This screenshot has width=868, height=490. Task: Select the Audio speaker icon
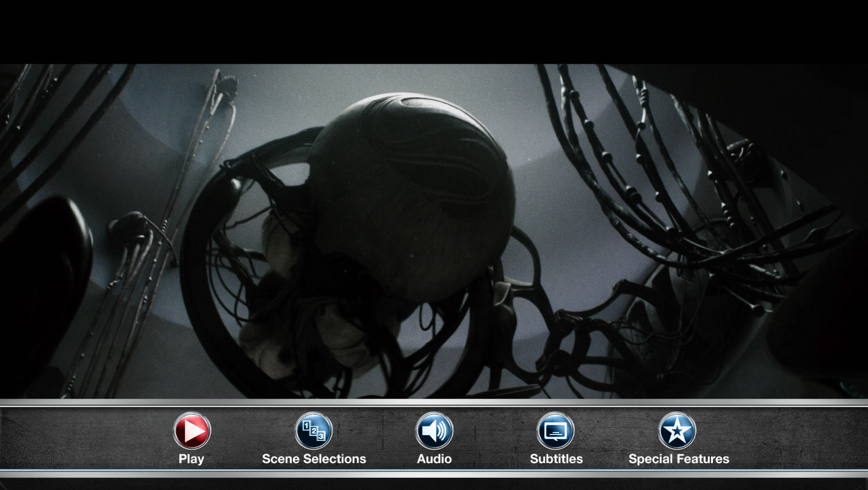(434, 431)
